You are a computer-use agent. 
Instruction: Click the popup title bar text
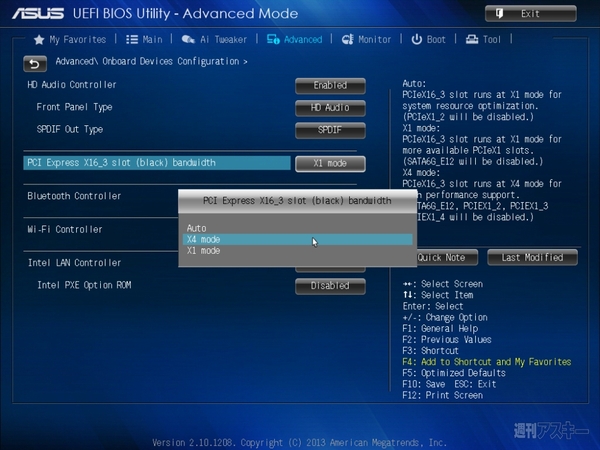297,201
